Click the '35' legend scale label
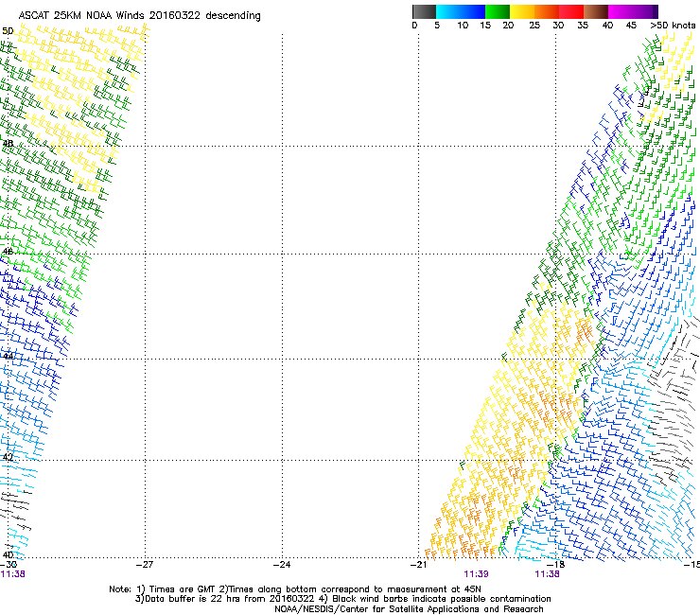 [x=583, y=26]
